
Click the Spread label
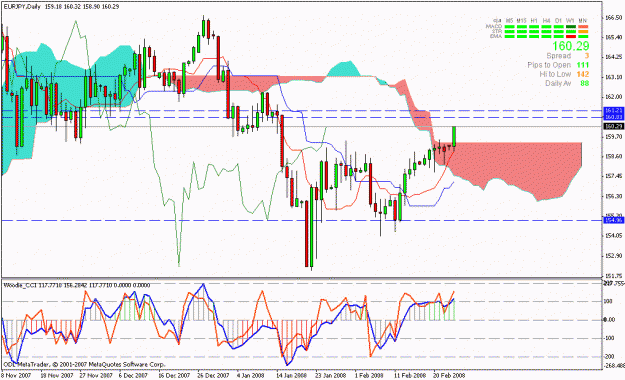click(558, 56)
